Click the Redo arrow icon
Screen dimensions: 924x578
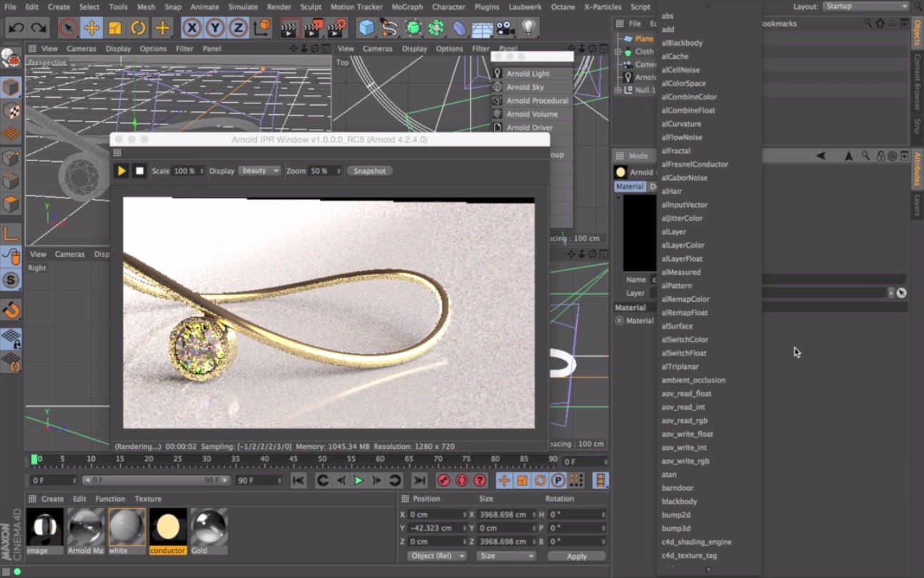[x=39, y=29]
